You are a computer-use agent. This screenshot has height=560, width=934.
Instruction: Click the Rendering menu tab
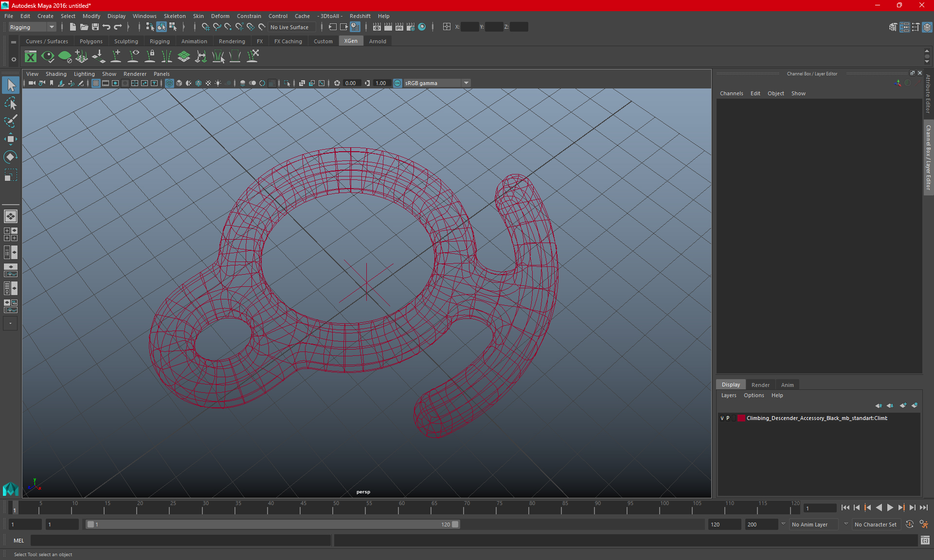point(232,41)
